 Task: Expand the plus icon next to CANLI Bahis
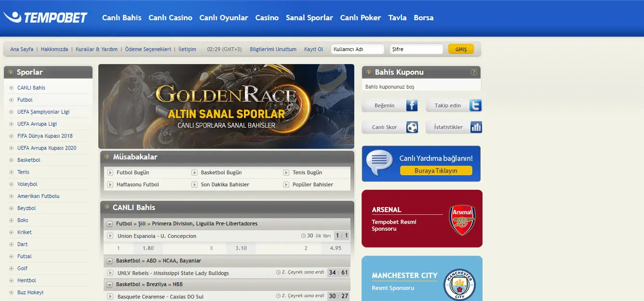[12, 88]
